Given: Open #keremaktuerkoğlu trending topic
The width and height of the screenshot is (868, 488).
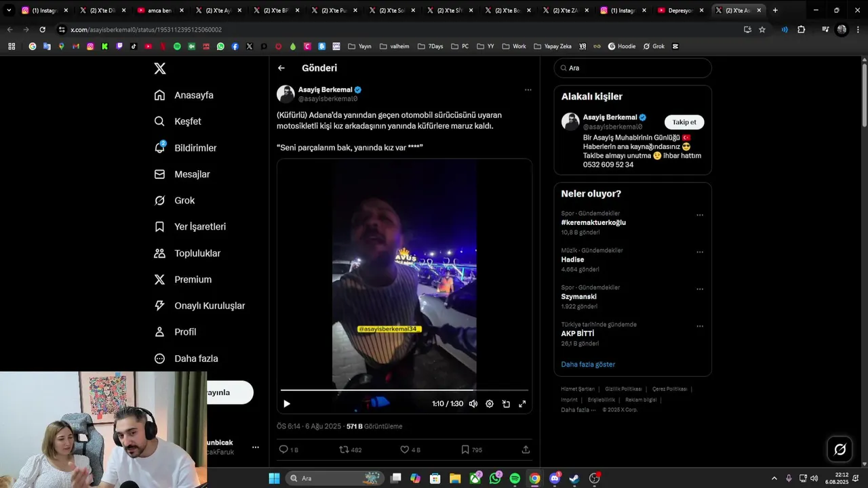Looking at the screenshot, I should (593, 222).
